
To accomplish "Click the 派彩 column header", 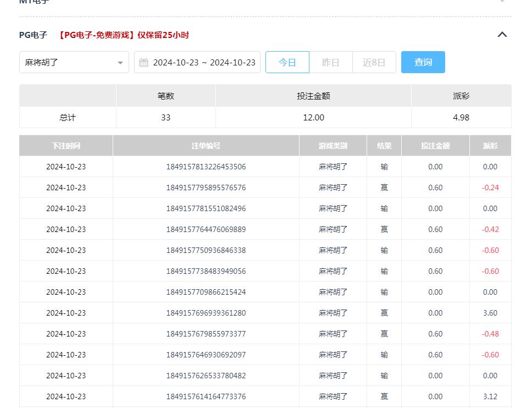I will tap(490, 145).
